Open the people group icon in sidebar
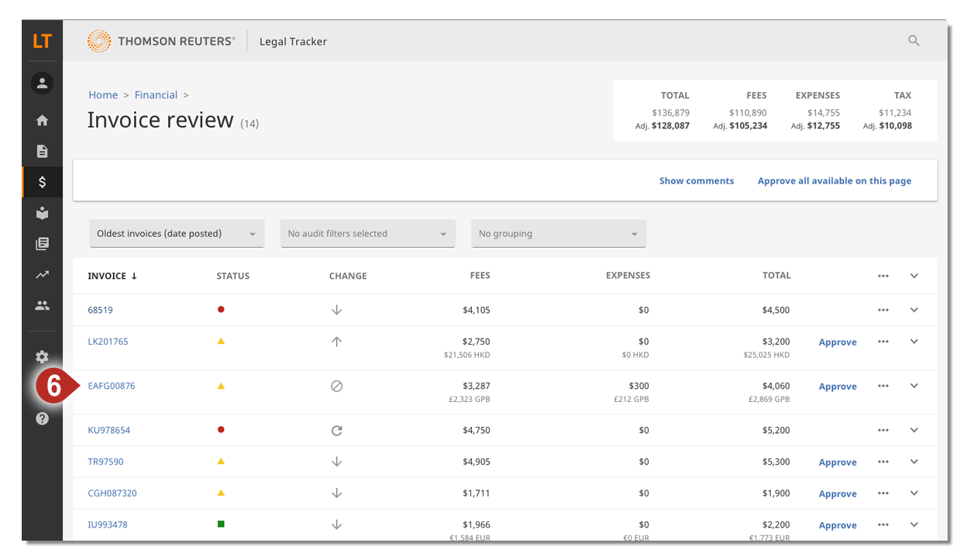The width and height of the screenshot is (967, 560). click(42, 306)
